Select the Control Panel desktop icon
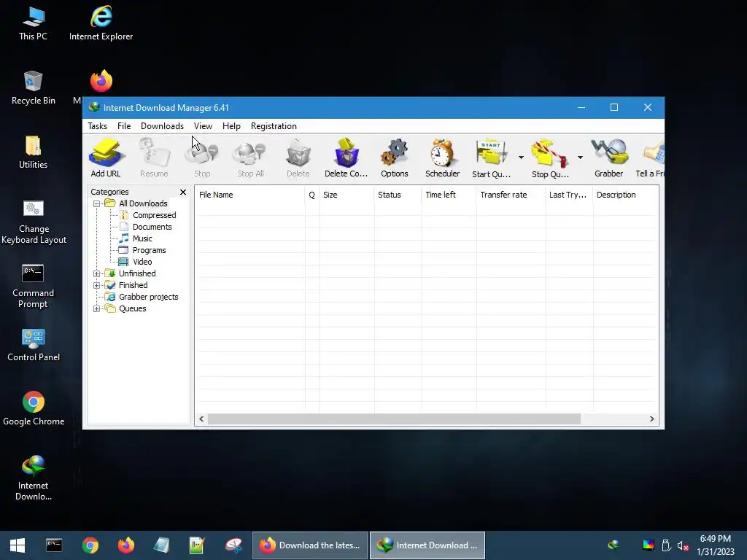This screenshot has width=747, height=560. (34, 345)
